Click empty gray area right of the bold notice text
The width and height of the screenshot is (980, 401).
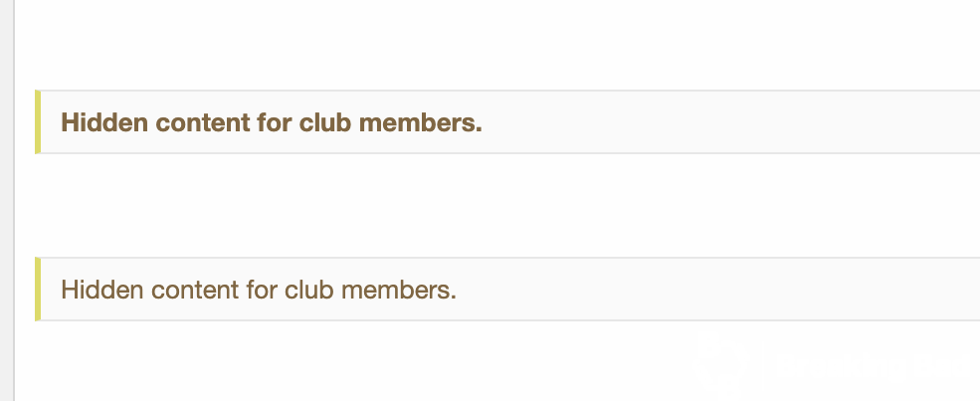point(731,121)
